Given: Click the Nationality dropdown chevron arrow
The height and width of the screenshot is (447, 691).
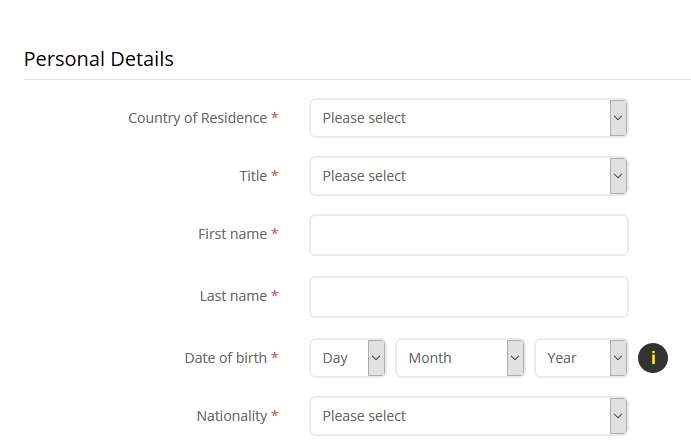Looking at the screenshot, I should tap(618, 416).
